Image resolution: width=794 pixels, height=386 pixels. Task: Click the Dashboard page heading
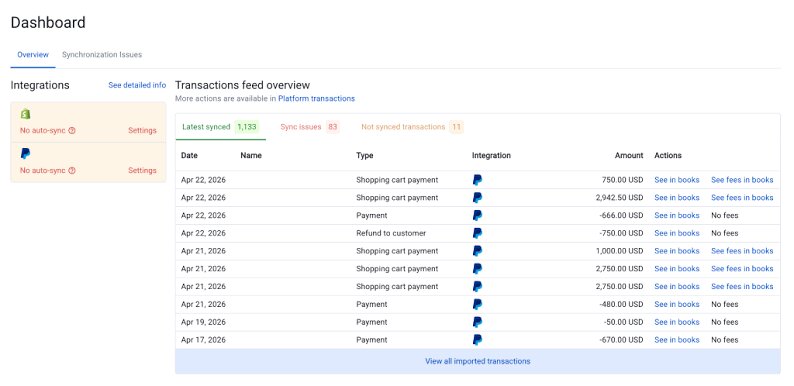[48, 23]
